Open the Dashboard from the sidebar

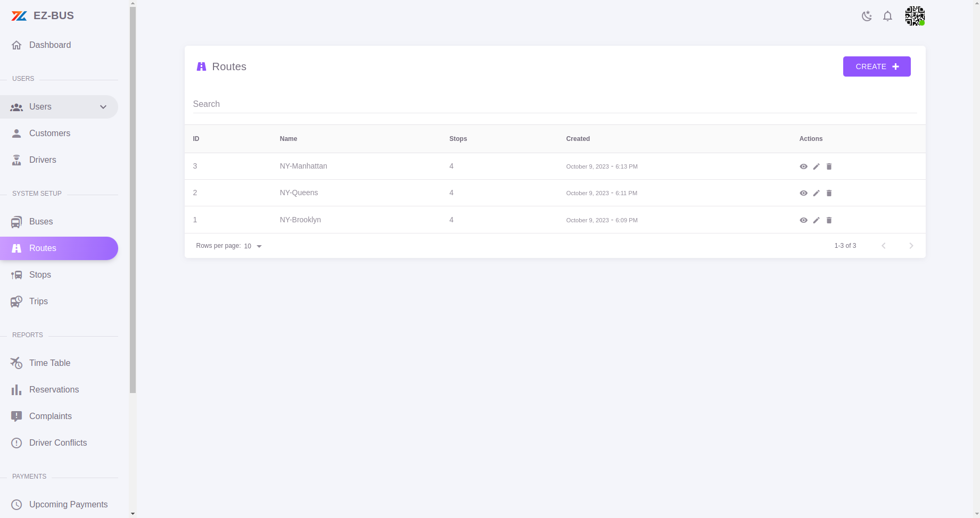[50, 45]
